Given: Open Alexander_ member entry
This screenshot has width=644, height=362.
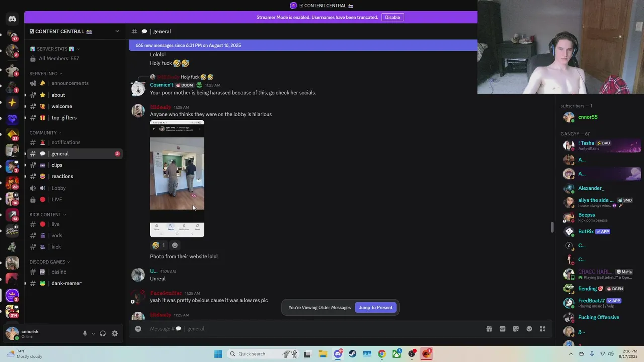Looking at the screenshot, I should [601, 188].
